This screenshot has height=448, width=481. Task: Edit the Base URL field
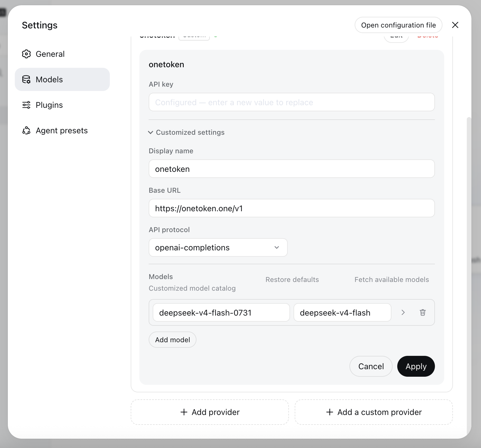(291, 208)
